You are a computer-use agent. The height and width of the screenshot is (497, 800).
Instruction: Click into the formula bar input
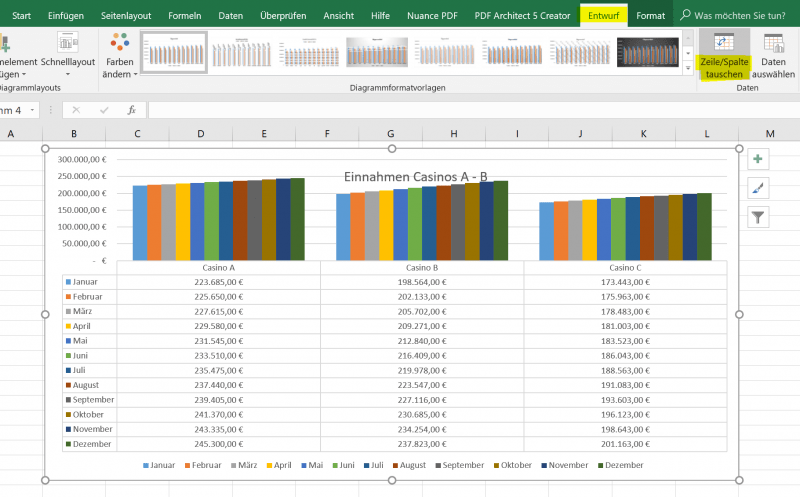tap(473, 110)
